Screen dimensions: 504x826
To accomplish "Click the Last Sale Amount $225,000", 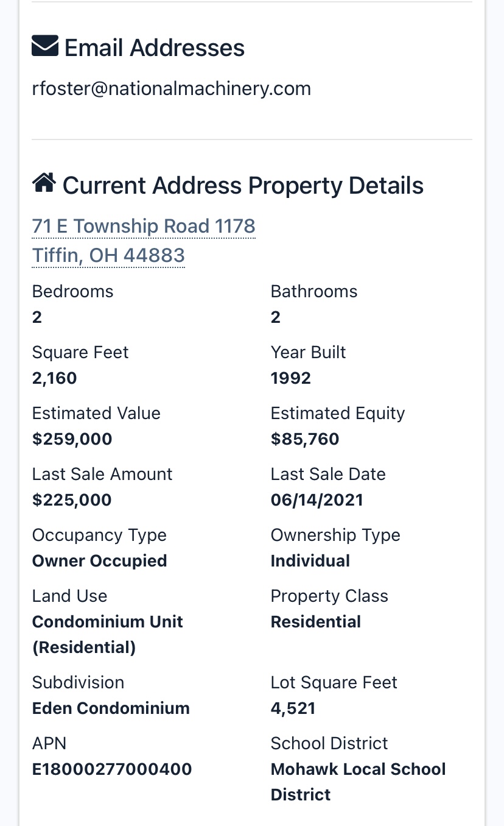I will [72, 500].
